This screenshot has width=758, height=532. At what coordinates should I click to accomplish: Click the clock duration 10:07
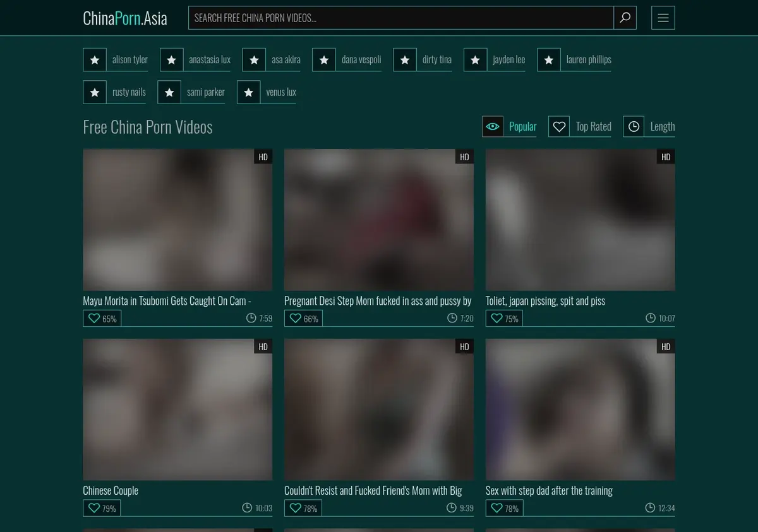[x=660, y=318]
